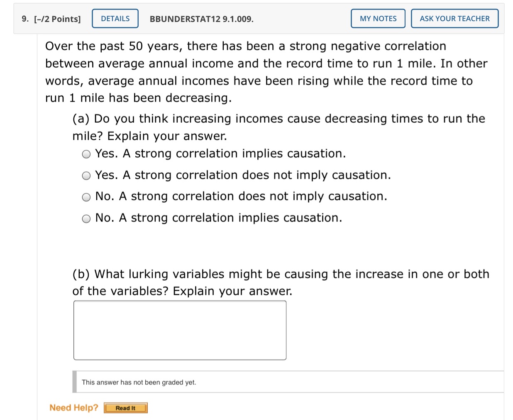Open MY NOTES for this problem

[378, 18]
